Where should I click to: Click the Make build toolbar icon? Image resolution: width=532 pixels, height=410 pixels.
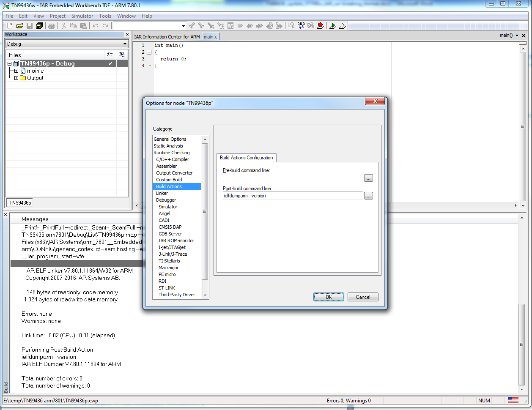click(301, 26)
